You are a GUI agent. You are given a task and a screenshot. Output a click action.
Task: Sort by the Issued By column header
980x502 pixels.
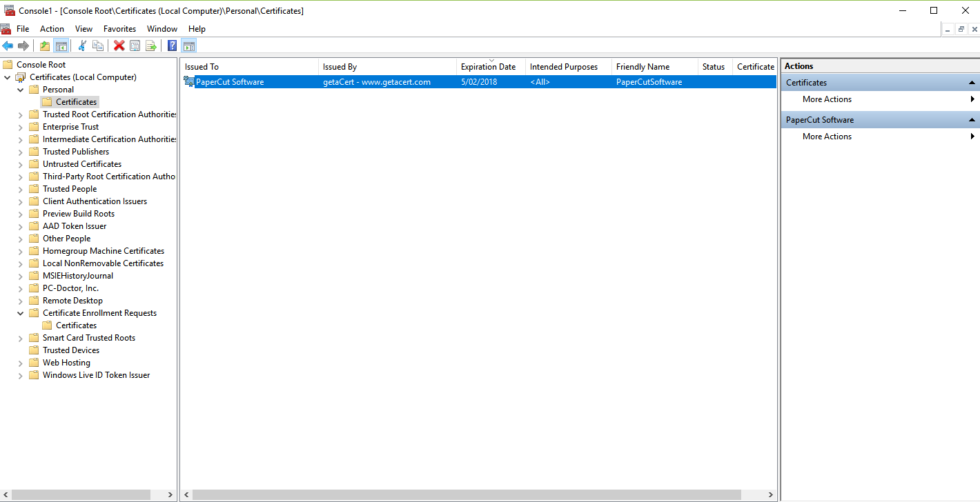(x=388, y=67)
